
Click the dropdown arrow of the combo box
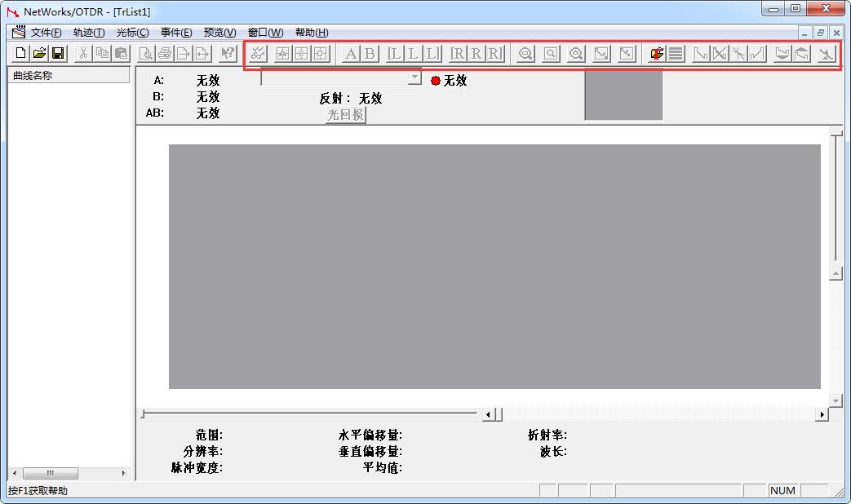point(414,77)
